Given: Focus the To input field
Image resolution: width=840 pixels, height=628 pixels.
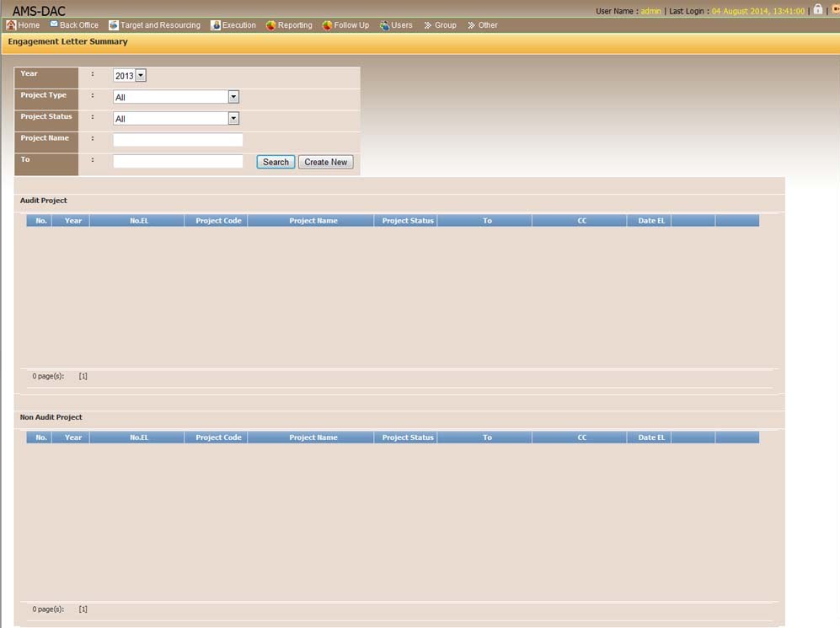Looking at the screenshot, I should tap(178, 161).
